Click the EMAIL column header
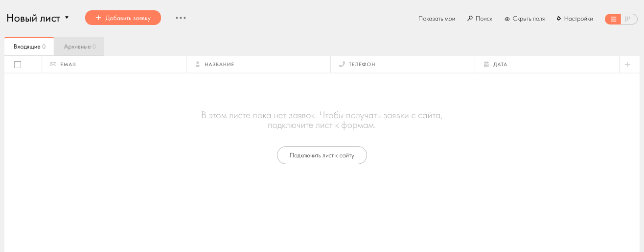The image size is (644, 252). (114, 65)
